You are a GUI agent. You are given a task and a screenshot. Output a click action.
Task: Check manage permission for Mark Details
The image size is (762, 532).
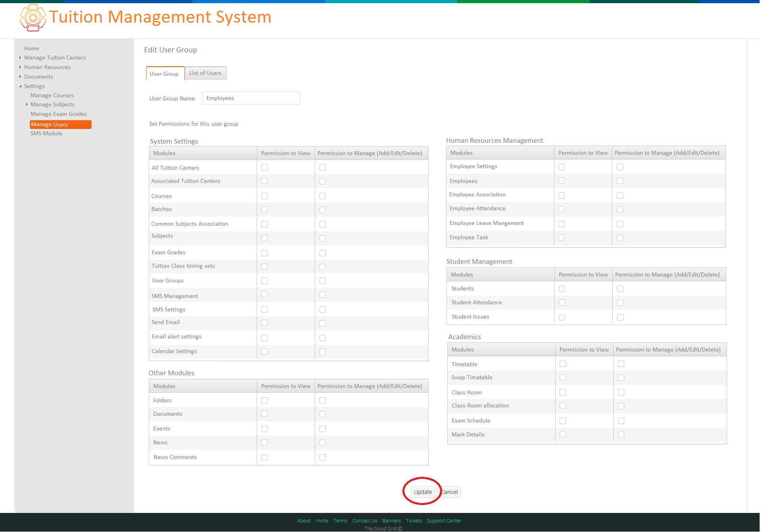click(621, 435)
